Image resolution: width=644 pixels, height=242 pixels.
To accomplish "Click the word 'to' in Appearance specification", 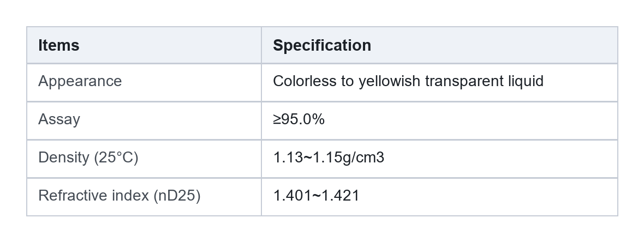I will click(x=348, y=81).
